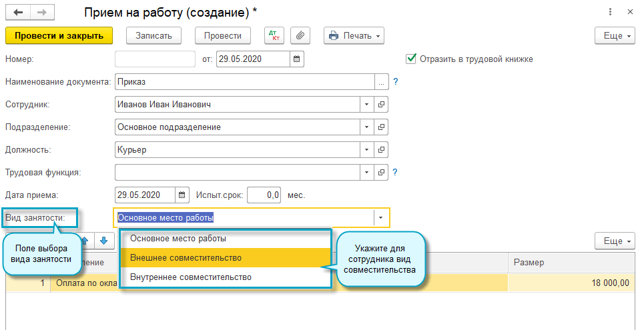Expand the Вид занятости dropdown arrow
The width and height of the screenshot is (644, 330).
[x=380, y=217]
